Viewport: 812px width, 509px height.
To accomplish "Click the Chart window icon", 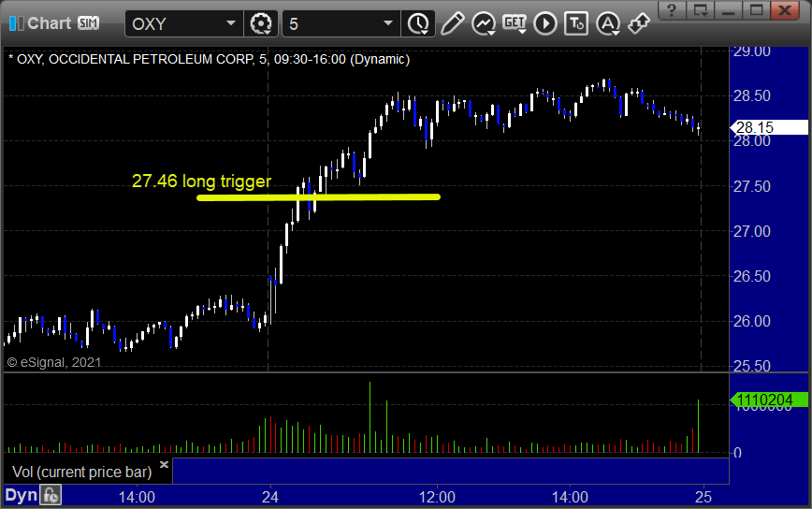I will (x=16, y=23).
